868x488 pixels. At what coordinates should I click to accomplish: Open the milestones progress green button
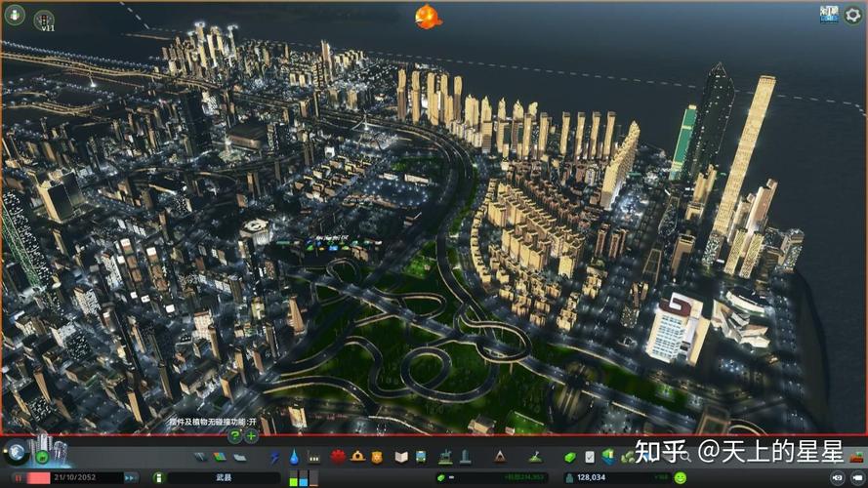tap(42, 458)
